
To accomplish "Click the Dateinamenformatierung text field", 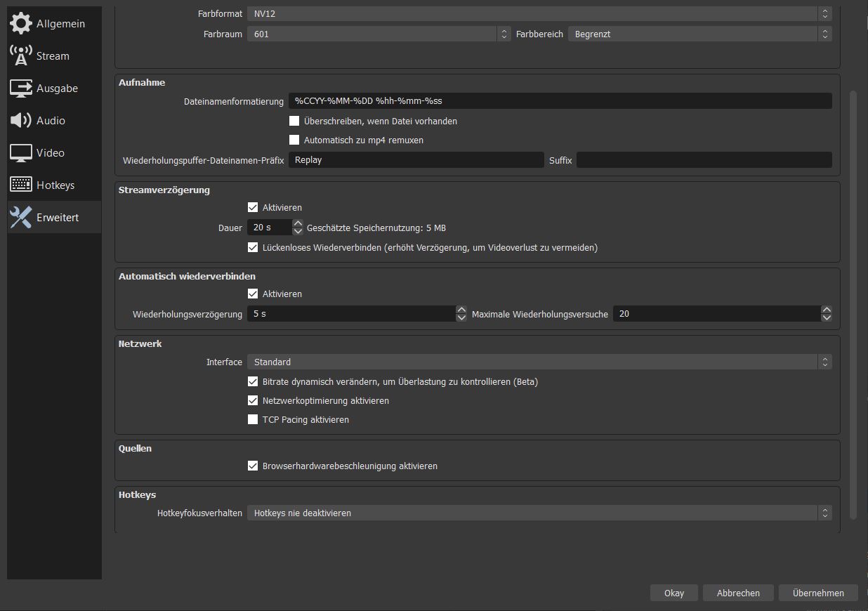I will pyautogui.click(x=560, y=100).
